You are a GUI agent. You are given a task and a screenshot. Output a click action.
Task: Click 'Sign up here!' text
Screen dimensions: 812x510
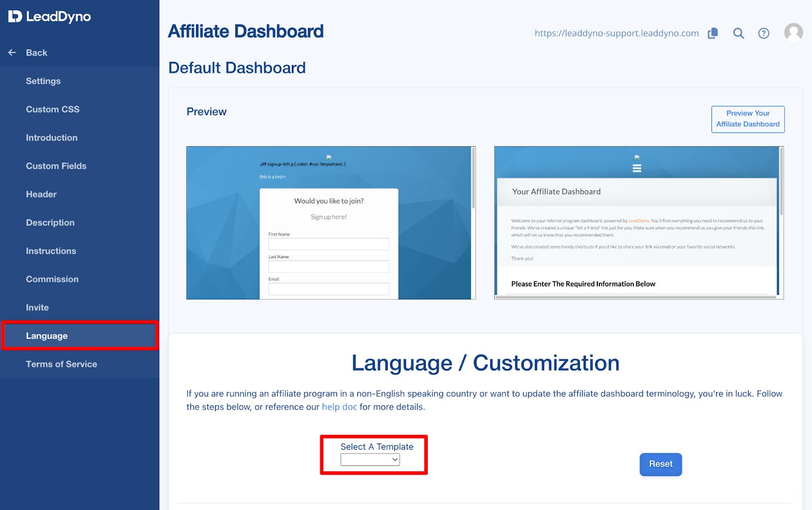coord(329,217)
